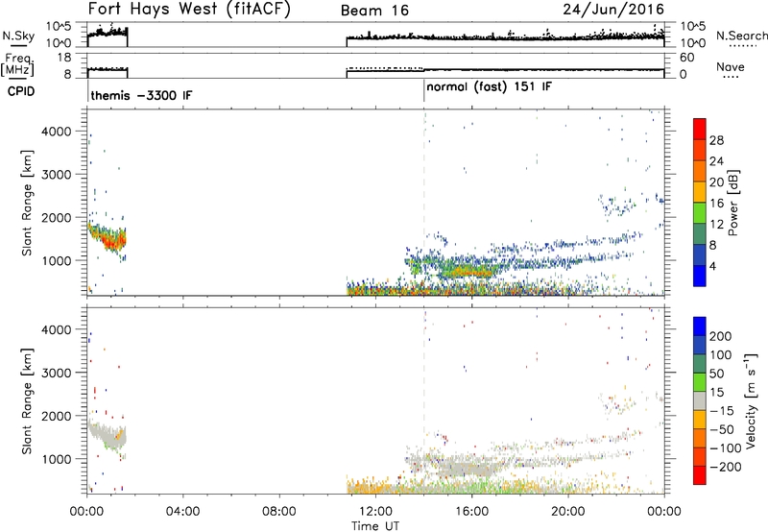Click power panel 'Slant Range [km]' label

pyautogui.click(x=27, y=203)
